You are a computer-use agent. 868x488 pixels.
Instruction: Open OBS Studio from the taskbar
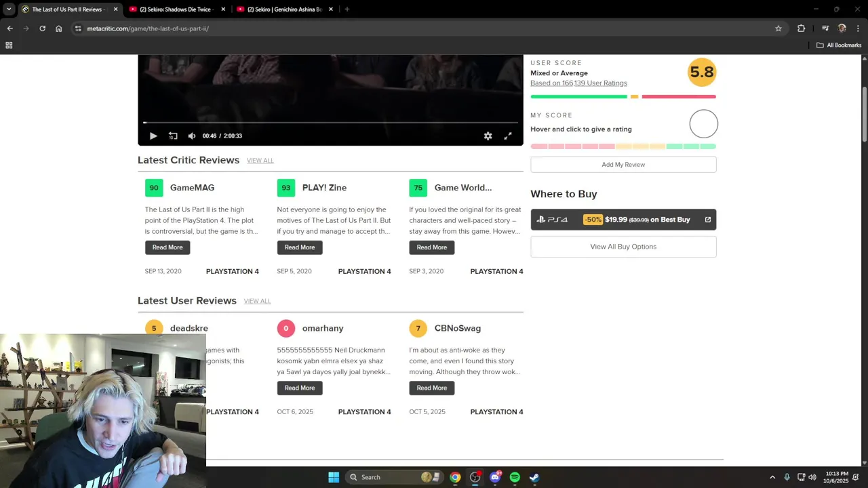pos(475,477)
